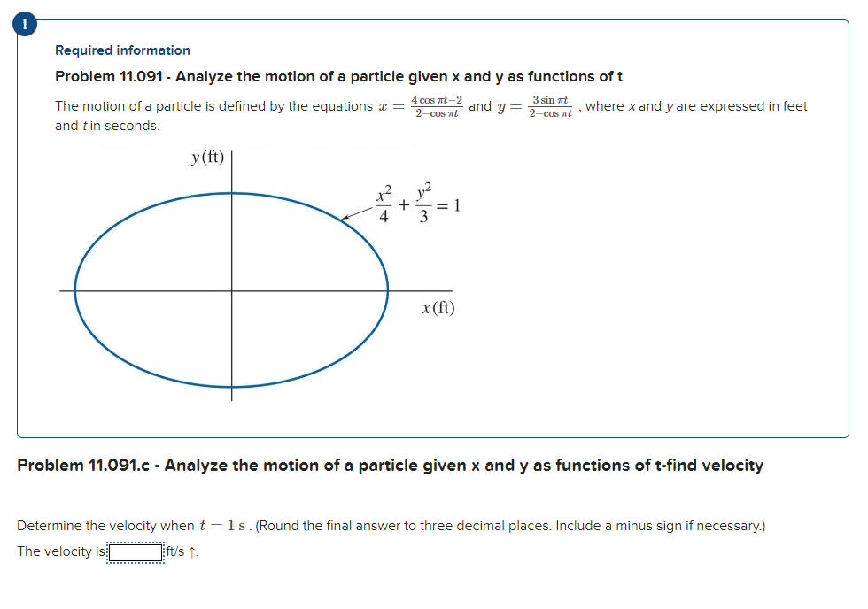The height and width of the screenshot is (609, 868).
Task: Click the ft/s unit label
Action: coord(177,551)
